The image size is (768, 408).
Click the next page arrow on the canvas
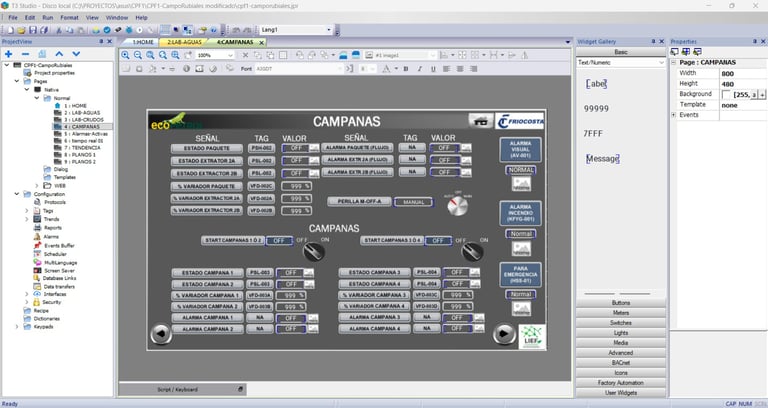(x=504, y=334)
